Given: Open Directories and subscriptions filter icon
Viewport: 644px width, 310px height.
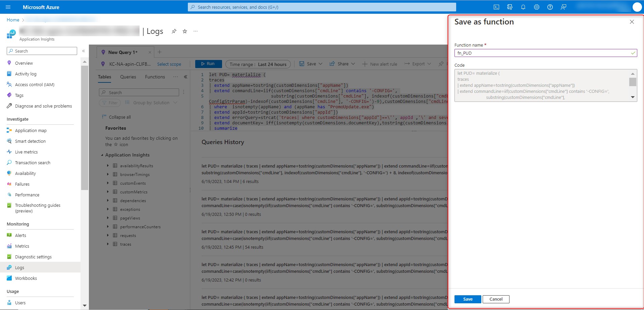Looking at the screenshot, I should coord(510,7).
